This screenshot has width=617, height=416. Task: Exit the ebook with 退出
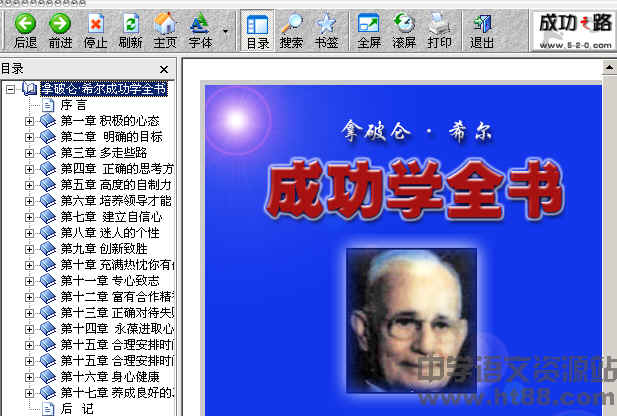482,31
